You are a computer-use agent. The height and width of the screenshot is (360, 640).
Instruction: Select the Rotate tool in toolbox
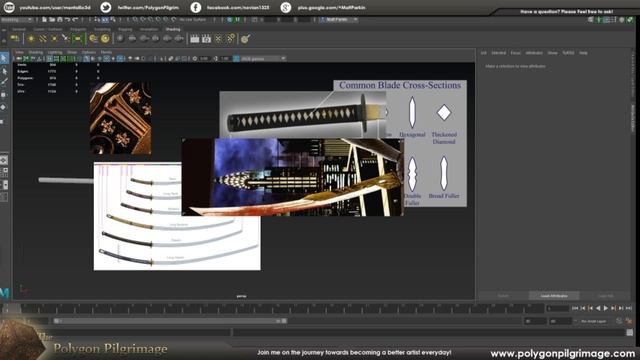click(x=4, y=107)
